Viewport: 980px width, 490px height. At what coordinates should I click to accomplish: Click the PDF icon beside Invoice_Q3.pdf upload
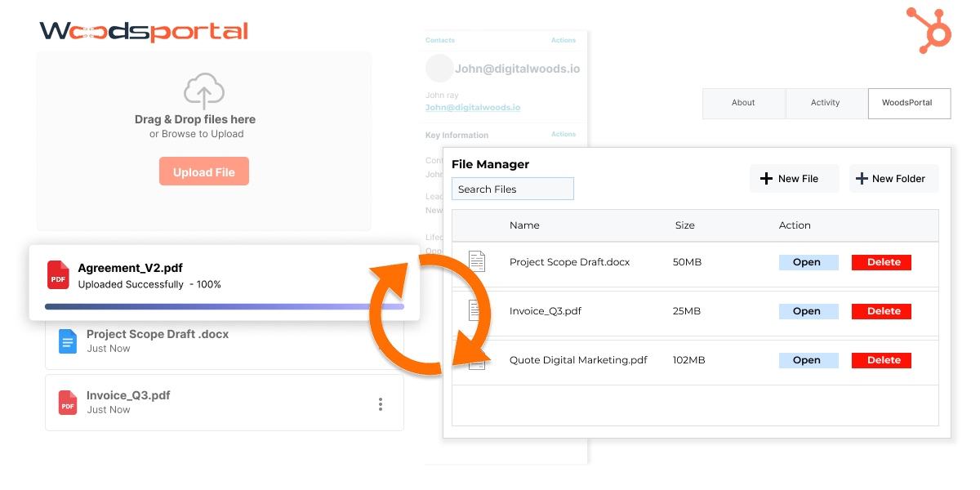click(x=67, y=402)
